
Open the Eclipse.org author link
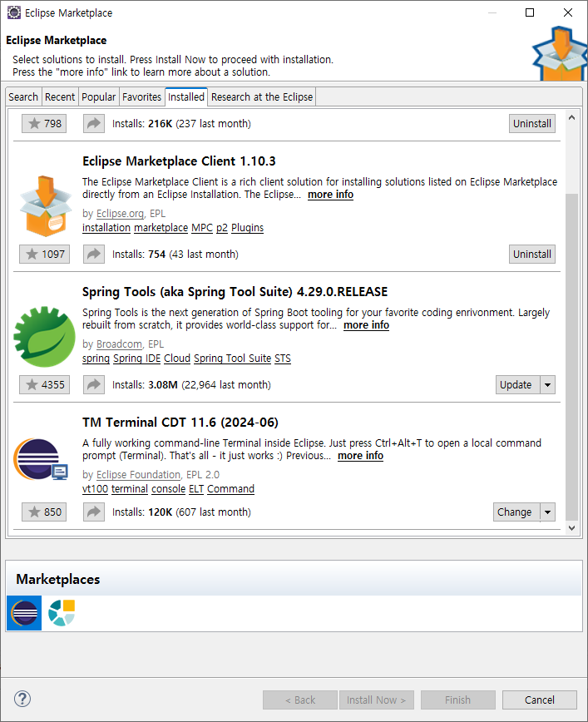coord(121,214)
